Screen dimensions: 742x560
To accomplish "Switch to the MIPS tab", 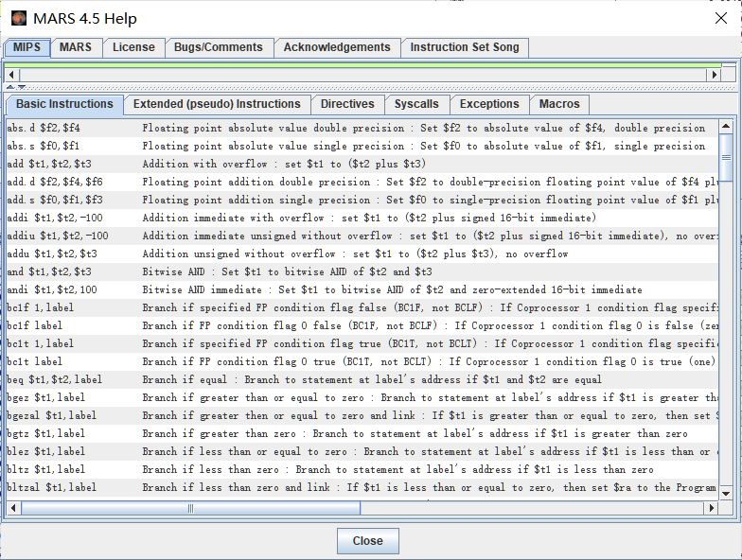I will [26, 47].
